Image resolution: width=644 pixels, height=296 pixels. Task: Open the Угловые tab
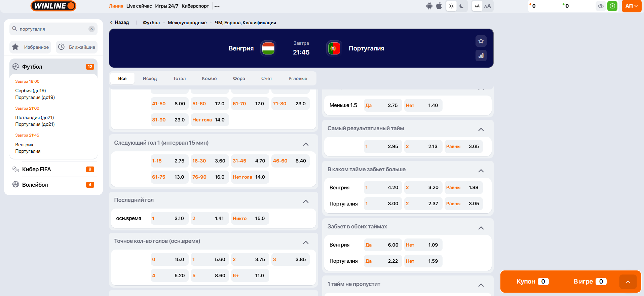(298, 78)
